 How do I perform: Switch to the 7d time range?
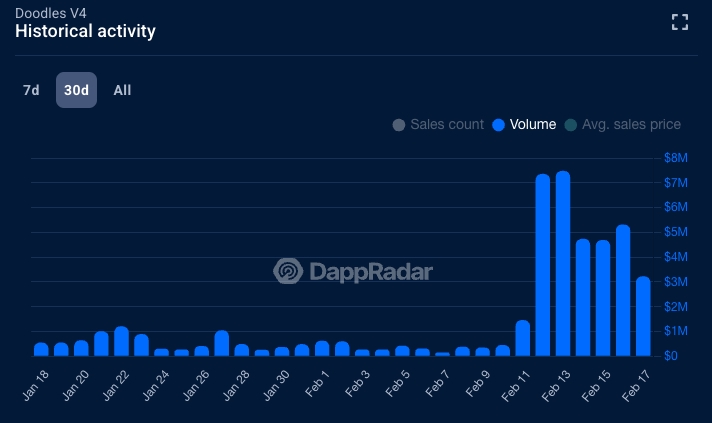click(31, 90)
